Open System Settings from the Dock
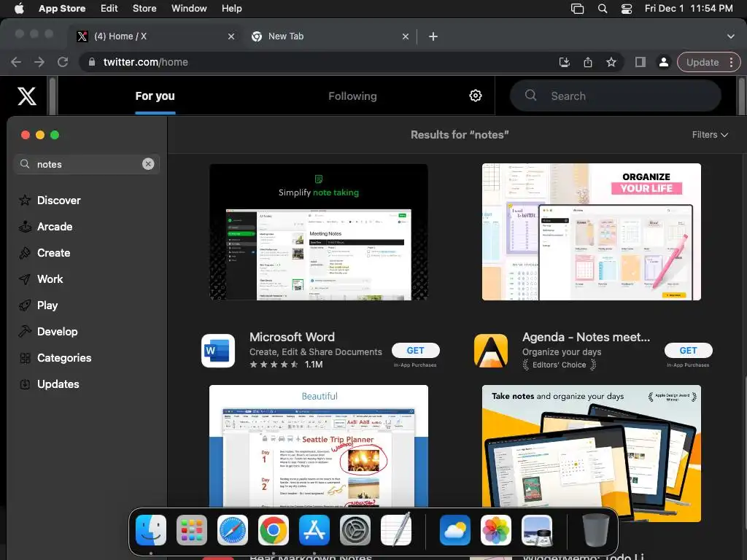 [x=355, y=530]
